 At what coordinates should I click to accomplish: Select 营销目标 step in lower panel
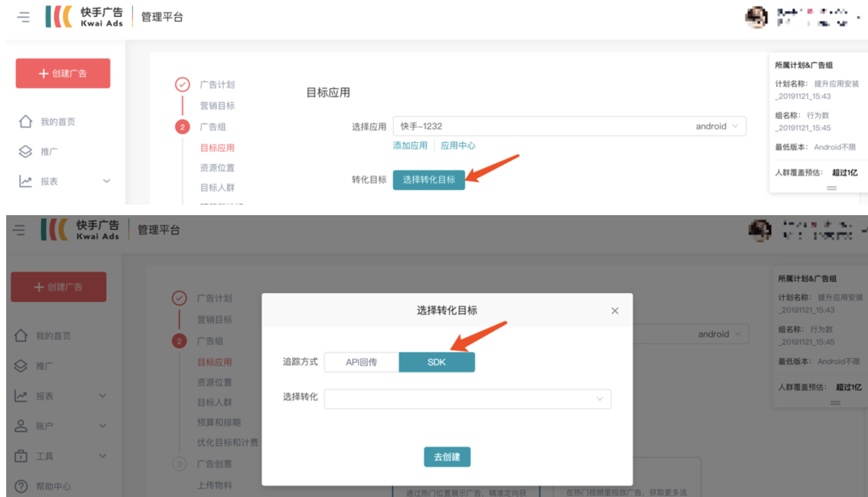pos(214,320)
